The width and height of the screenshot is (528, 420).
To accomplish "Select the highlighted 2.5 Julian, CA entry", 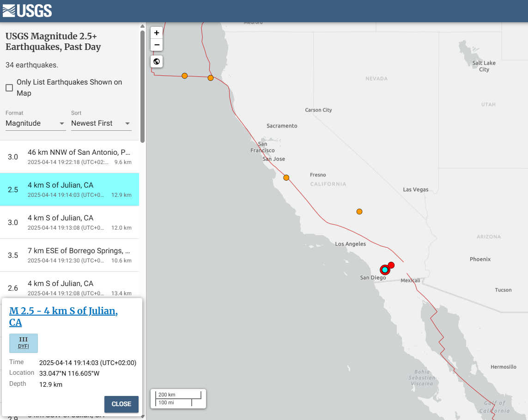I will pos(69,189).
